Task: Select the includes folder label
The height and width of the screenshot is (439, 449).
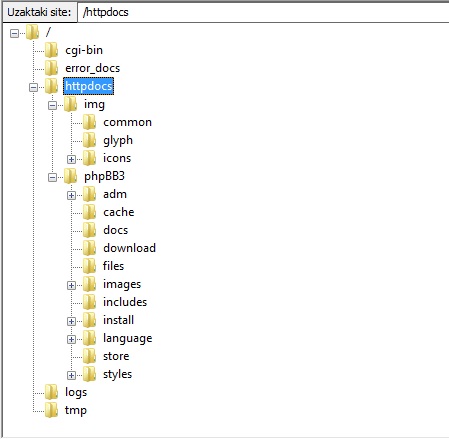Action: click(x=125, y=302)
